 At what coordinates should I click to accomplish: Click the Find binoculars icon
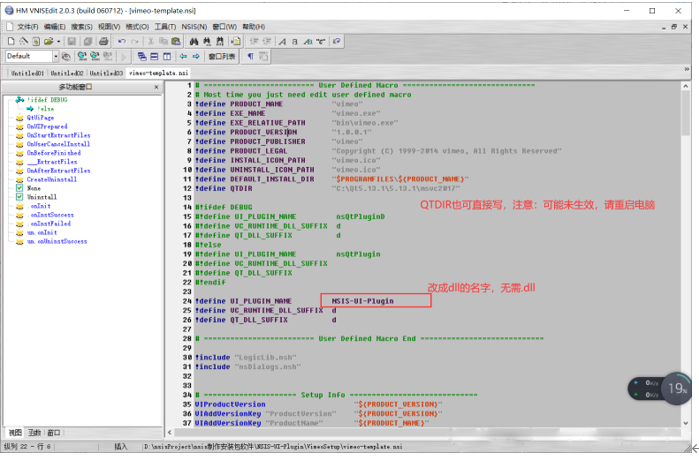pos(193,41)
